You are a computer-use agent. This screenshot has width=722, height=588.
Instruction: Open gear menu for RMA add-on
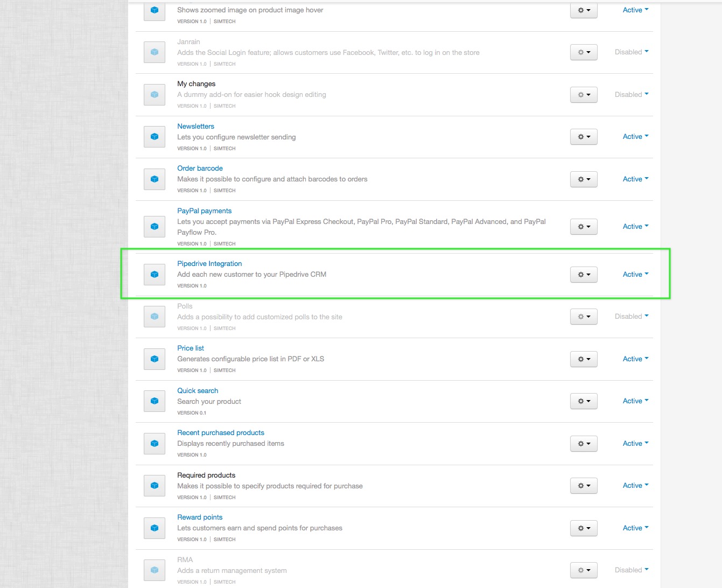(584, 570)
